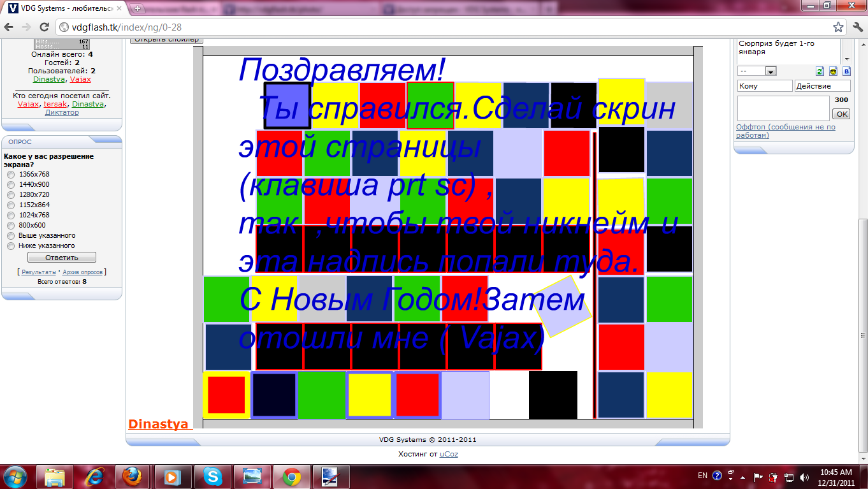Launch Internet Explorer from the taskbar
The image size is (868, 489).
pyautogui.click(x=94, y=476)
